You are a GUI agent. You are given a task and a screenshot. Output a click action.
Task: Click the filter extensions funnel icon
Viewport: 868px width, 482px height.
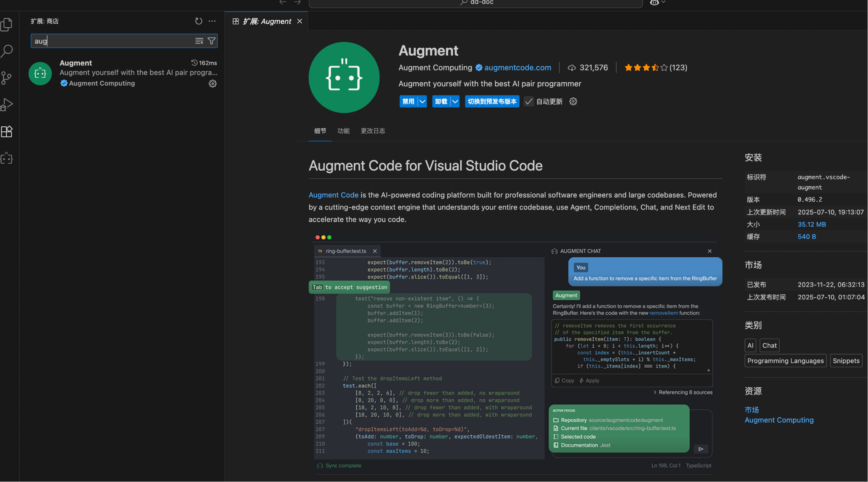[211, 41]
